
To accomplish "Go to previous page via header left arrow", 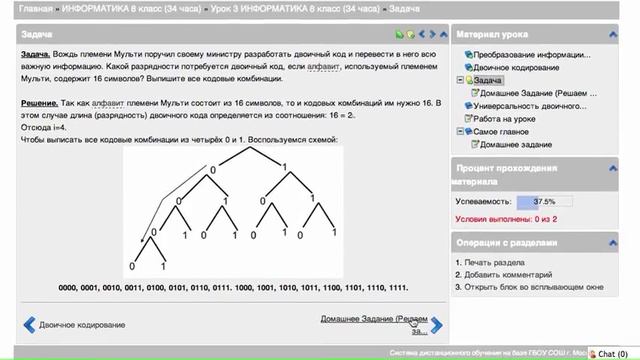I will pos(422,34).
